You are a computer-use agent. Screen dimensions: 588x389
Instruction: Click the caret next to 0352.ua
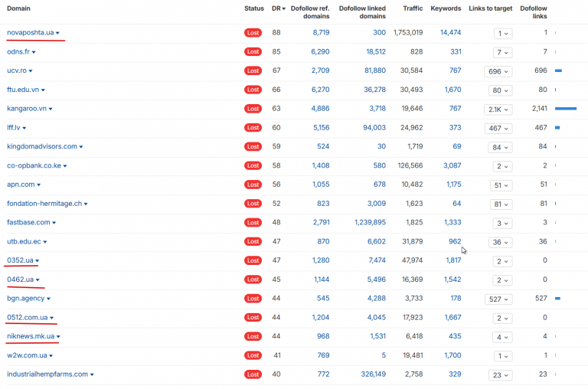click(37, 260)
